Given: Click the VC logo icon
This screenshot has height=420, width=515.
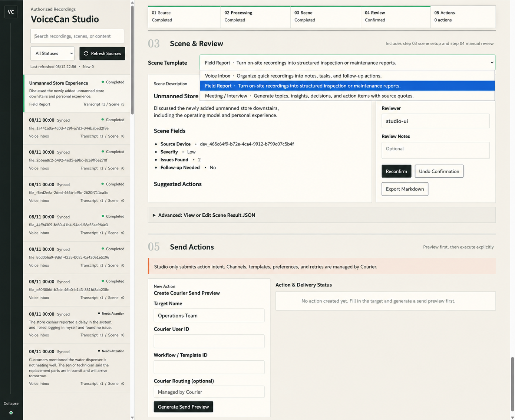Looking at the screenshot, I should pos(11,12).
